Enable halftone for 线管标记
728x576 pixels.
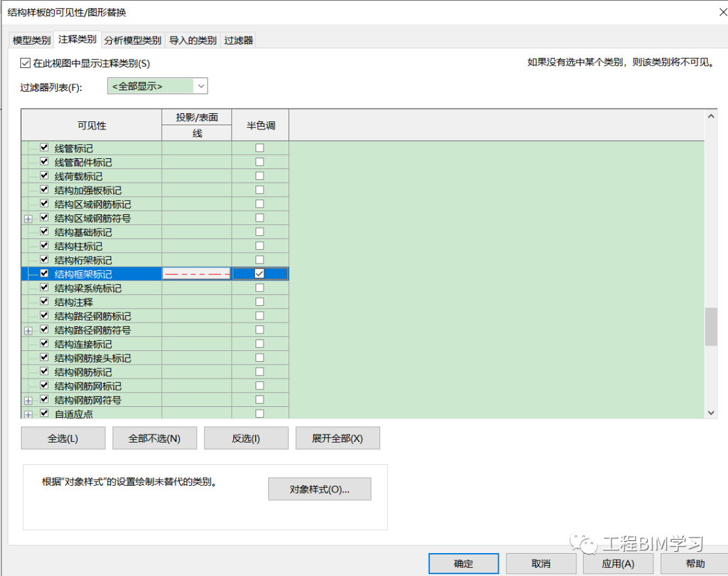pyautogui.click(x=260, y=148)
